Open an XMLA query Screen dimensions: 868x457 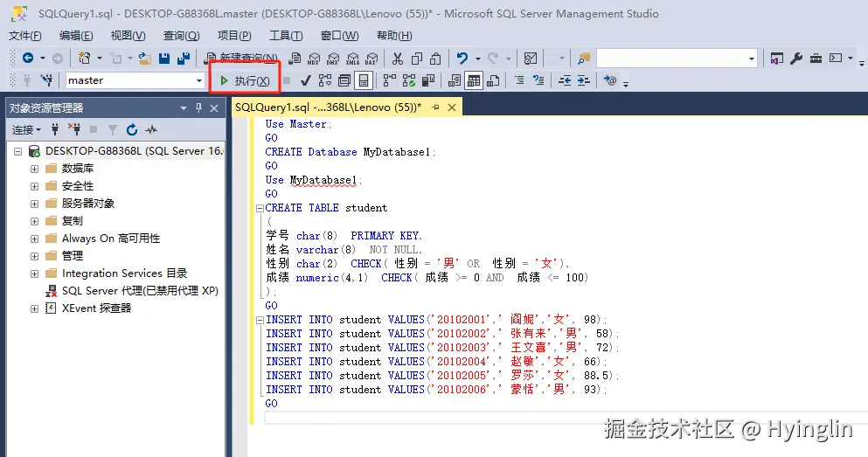click(x=352, y=58)
